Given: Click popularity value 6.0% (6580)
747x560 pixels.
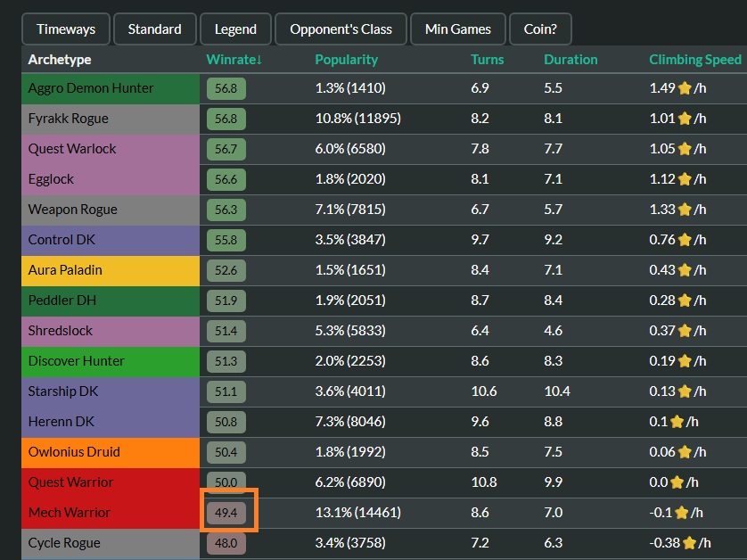Looking at the screenshot, I should [350, 149].
